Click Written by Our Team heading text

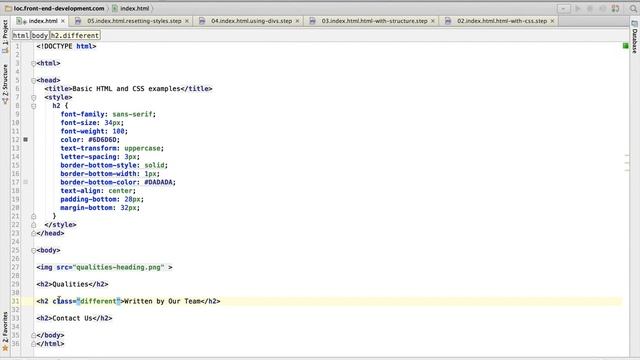tap(162, 301)
